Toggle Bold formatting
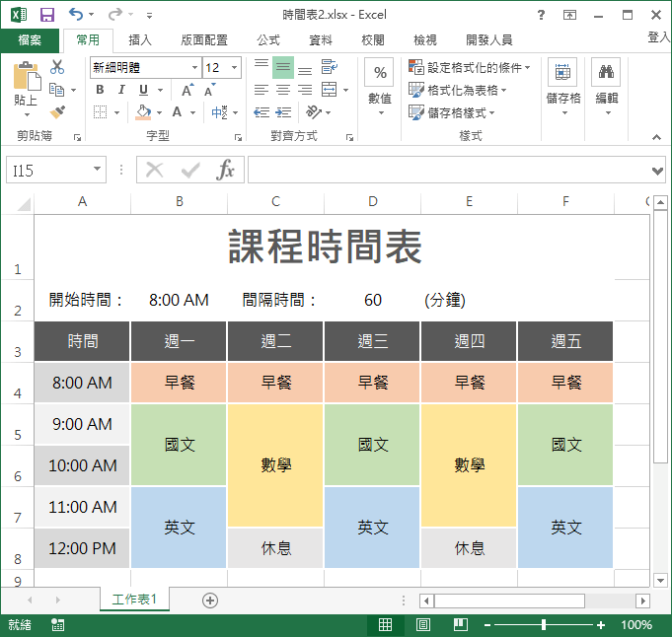672x637 pixels. [100, 90]
